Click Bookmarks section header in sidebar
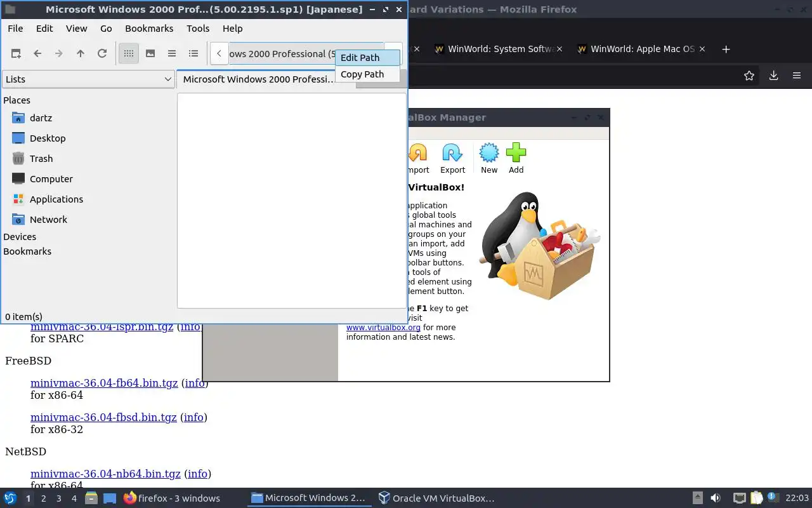 (x=27, y=251)
